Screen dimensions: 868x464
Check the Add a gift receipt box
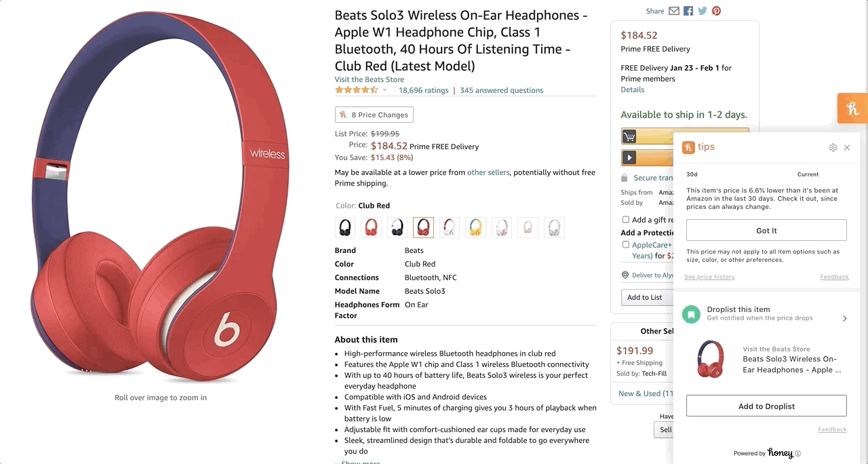pos(626,220)
